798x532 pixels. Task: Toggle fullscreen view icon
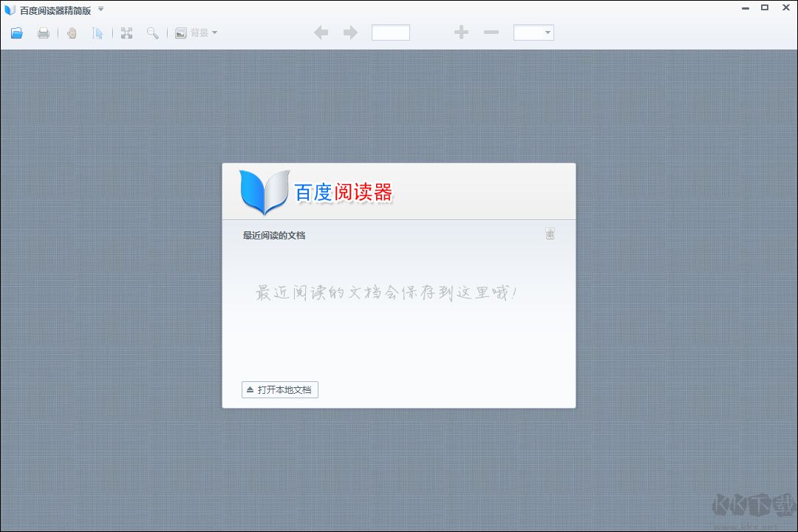pos(127,33)
